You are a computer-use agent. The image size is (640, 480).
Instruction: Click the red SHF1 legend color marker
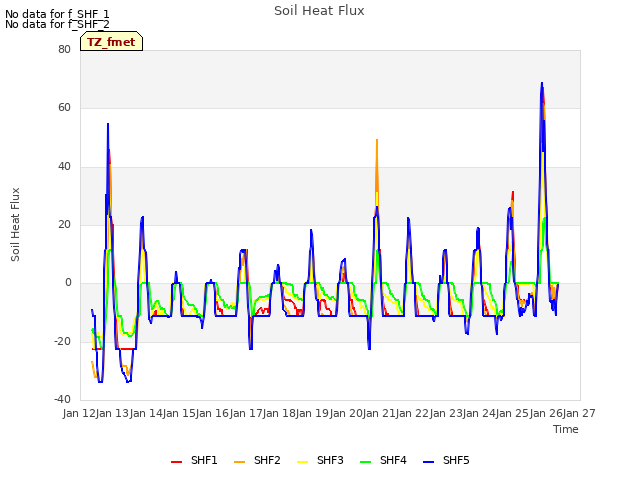coord(176,462)
